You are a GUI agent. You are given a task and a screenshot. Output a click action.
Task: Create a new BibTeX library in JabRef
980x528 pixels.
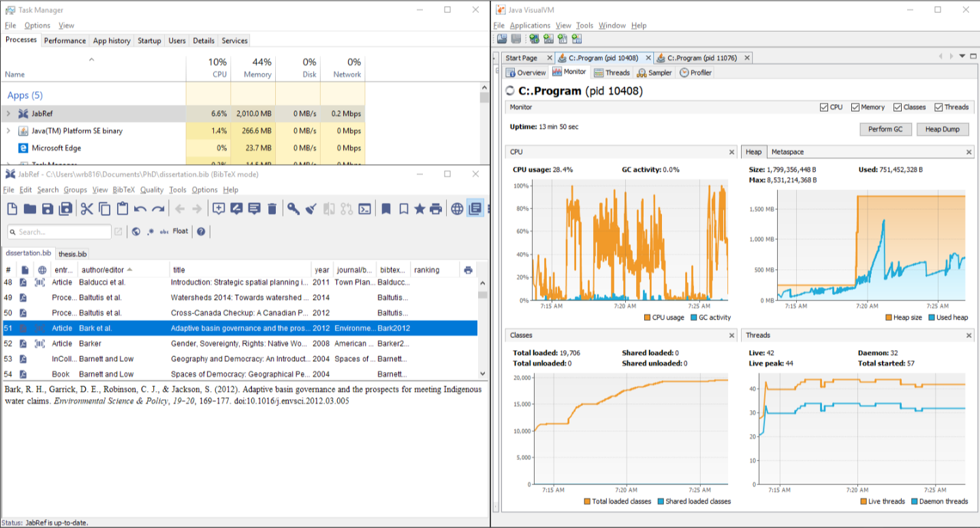click(12, 209)
